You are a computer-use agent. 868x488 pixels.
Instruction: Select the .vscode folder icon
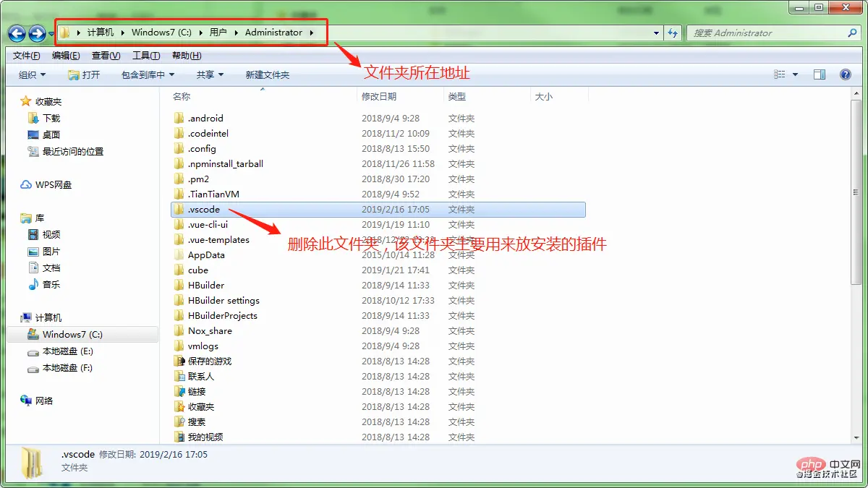[x=179, y=210]
